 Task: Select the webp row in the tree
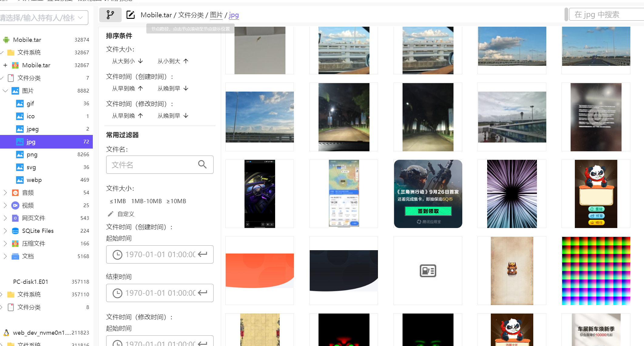click(46, 180)
